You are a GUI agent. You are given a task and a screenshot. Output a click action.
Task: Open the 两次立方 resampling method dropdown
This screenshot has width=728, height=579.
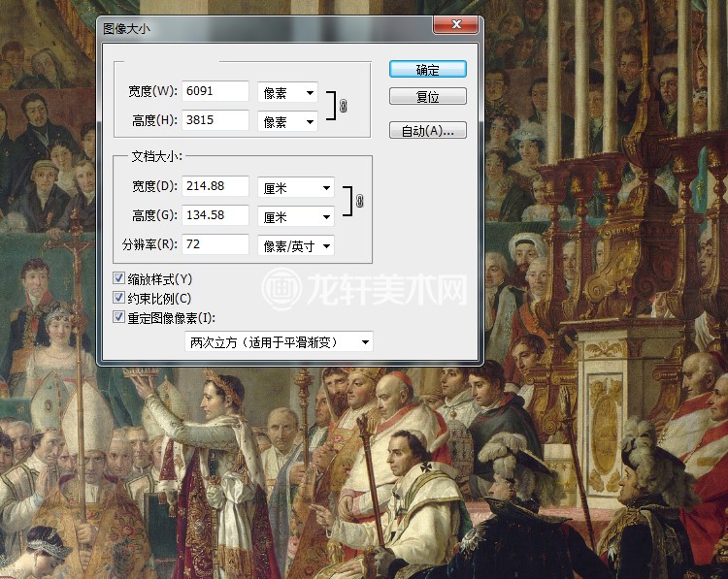279,342
